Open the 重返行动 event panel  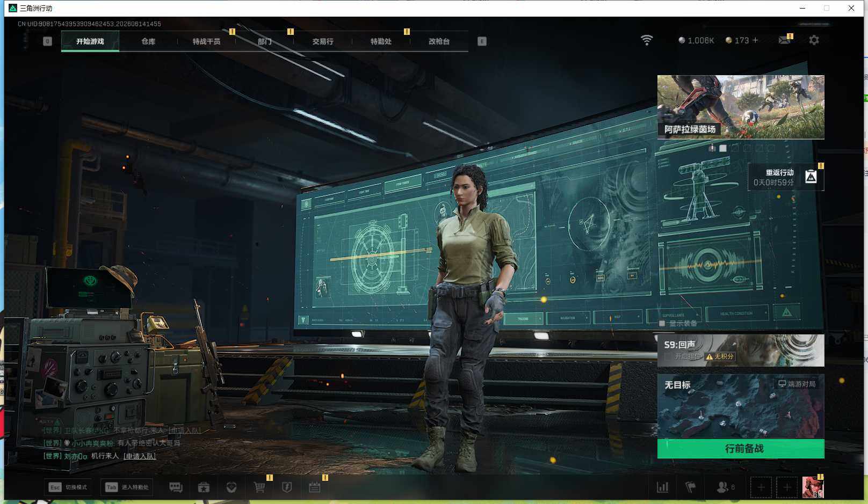coord(786,177)
